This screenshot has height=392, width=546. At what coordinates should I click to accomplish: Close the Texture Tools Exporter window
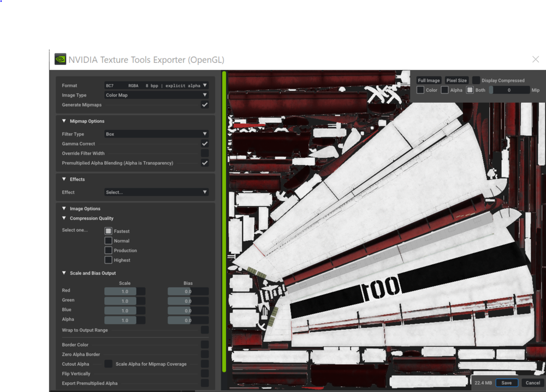(536, 60)
